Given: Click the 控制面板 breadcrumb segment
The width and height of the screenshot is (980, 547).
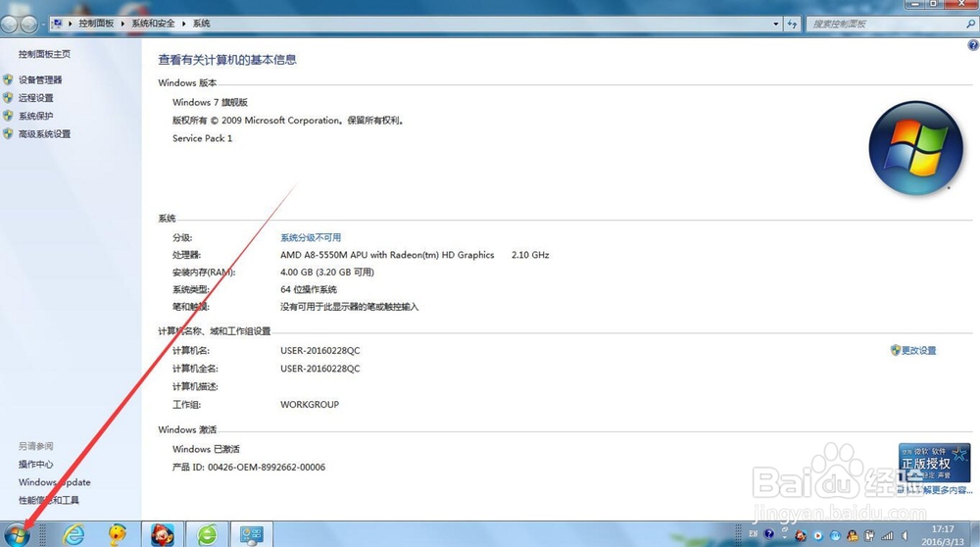Looking at the screenshot, I should [x=96, y=24].
